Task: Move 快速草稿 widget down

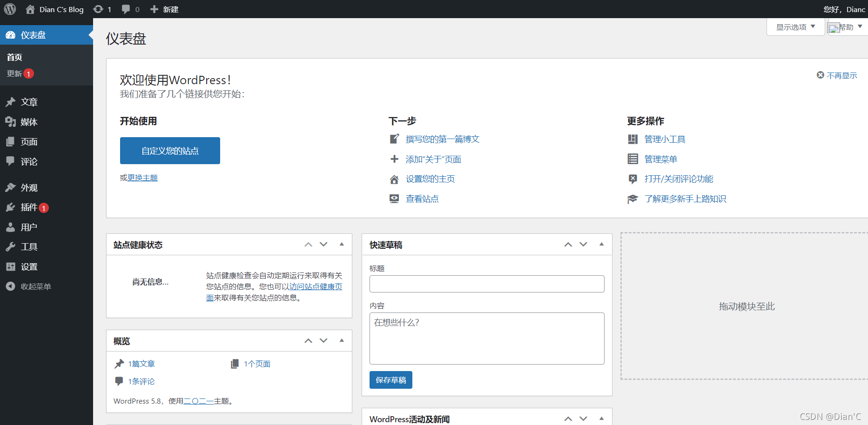Action: click(x=583, y=245)
